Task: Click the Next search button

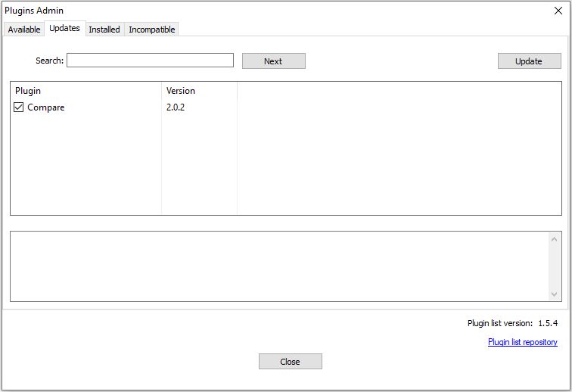Action: pyautogui.click(x=274, y=61)
